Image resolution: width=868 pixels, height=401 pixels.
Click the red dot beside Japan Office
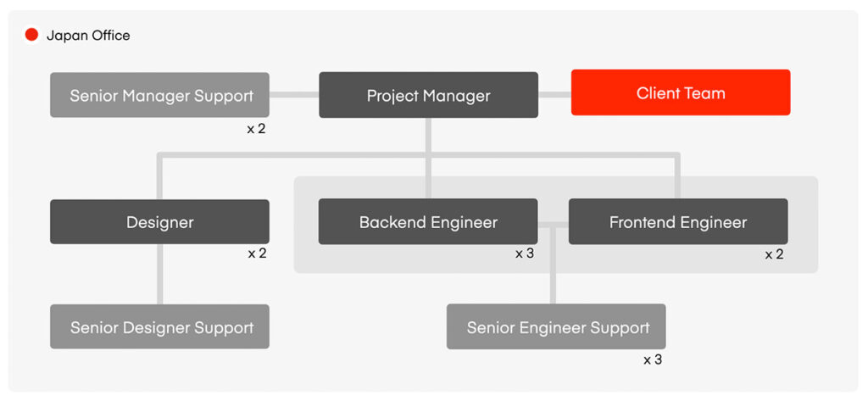point(31,35)
